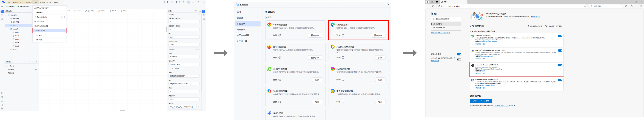Check the 输入前点击 checkbox
Screen dimensions: 644x121
[170, 69]
